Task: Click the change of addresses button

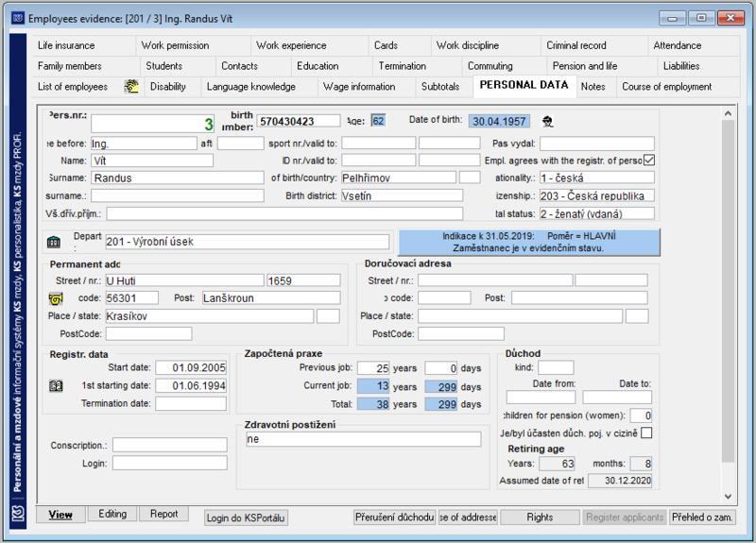Action: (468, 518)
